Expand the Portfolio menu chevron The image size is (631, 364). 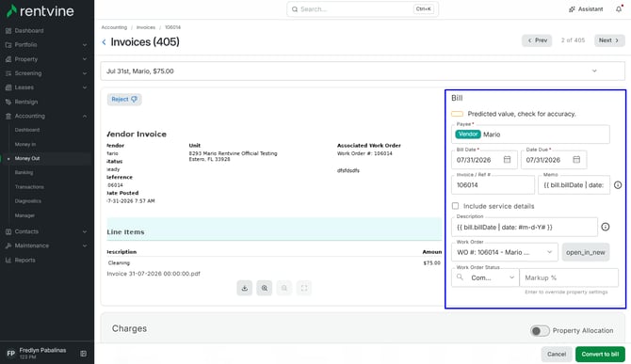click(x=85, y=45)
